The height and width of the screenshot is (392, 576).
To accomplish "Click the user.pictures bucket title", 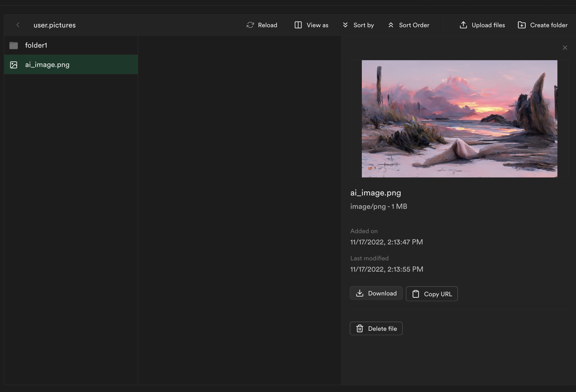I will (x=54, y=25).
